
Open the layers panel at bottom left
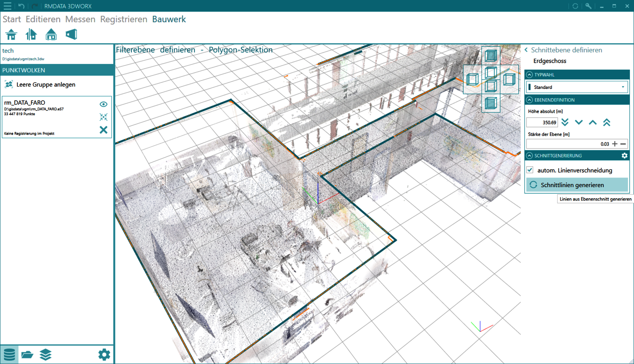pos(46,355)
